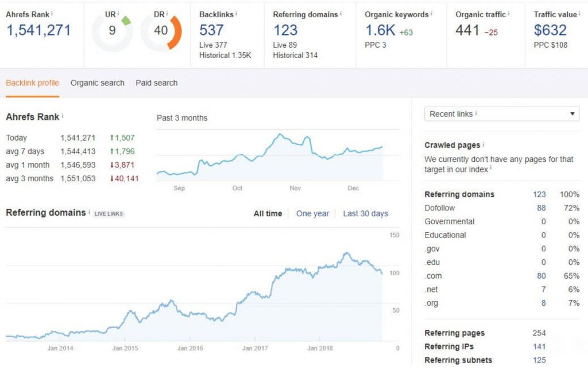The image size is (588, 386).
Task: Click the '+63' organic keywords change
Action: coord(406,33)
